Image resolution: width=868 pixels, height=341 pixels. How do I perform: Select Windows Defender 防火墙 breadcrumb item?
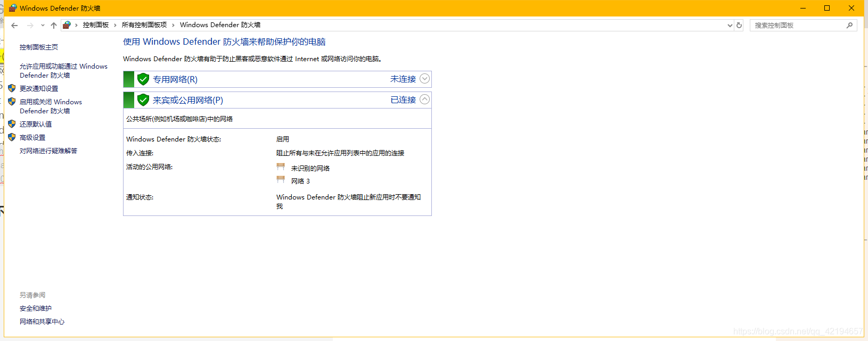(220, 25)
